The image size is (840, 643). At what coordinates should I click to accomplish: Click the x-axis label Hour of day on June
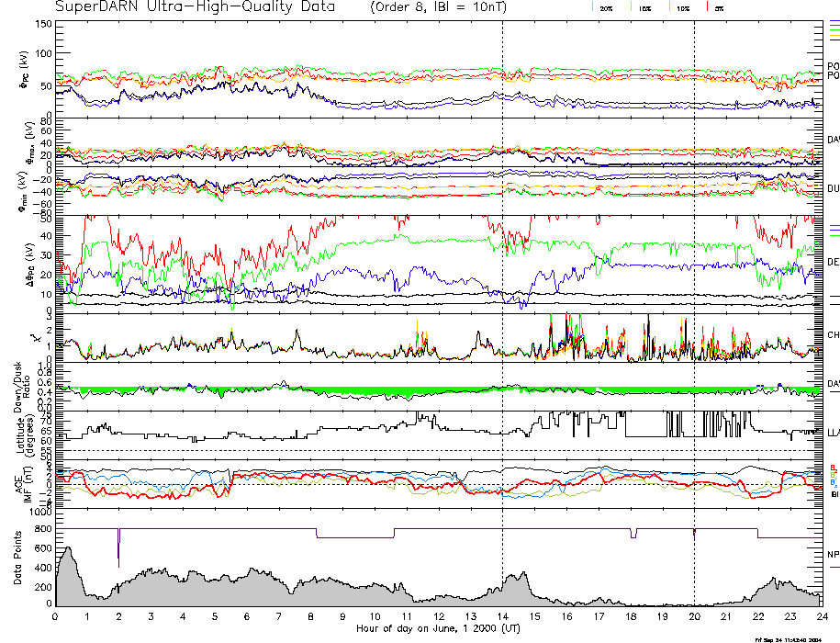[437, 629]
